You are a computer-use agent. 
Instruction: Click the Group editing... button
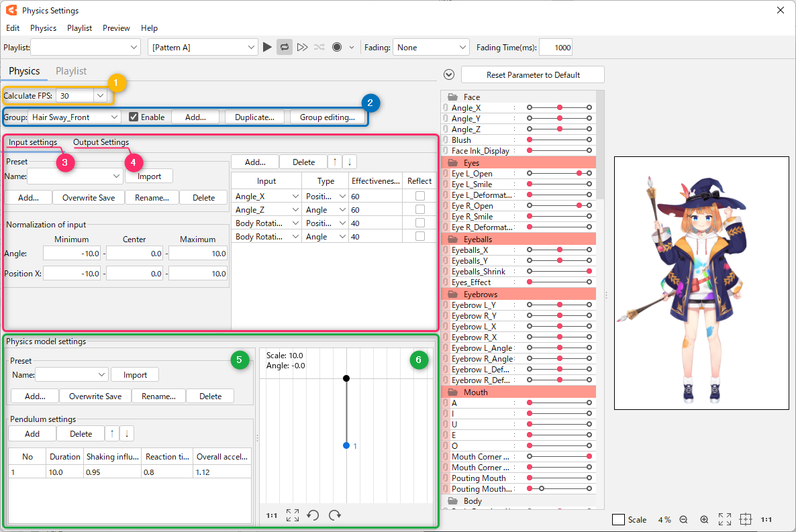(x=328, y=117)
